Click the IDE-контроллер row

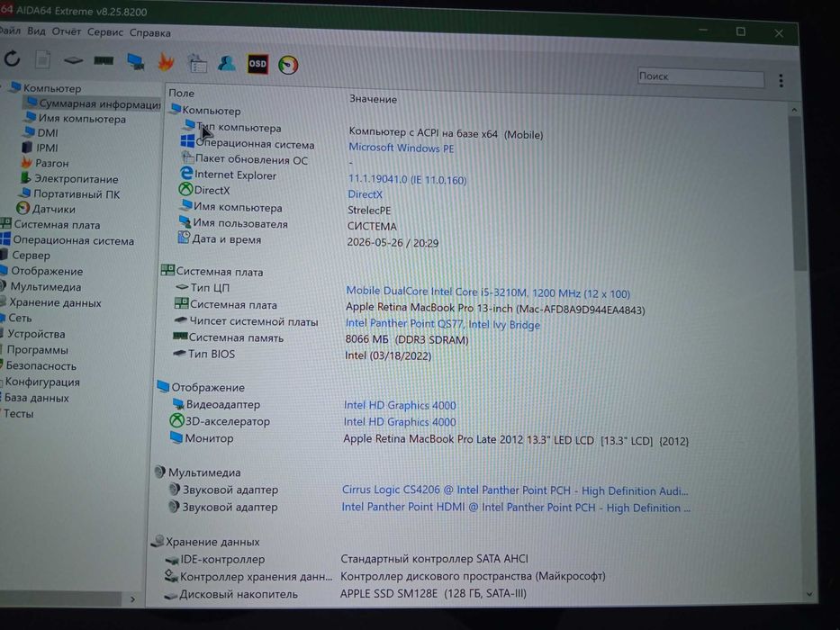coord(346,559)
